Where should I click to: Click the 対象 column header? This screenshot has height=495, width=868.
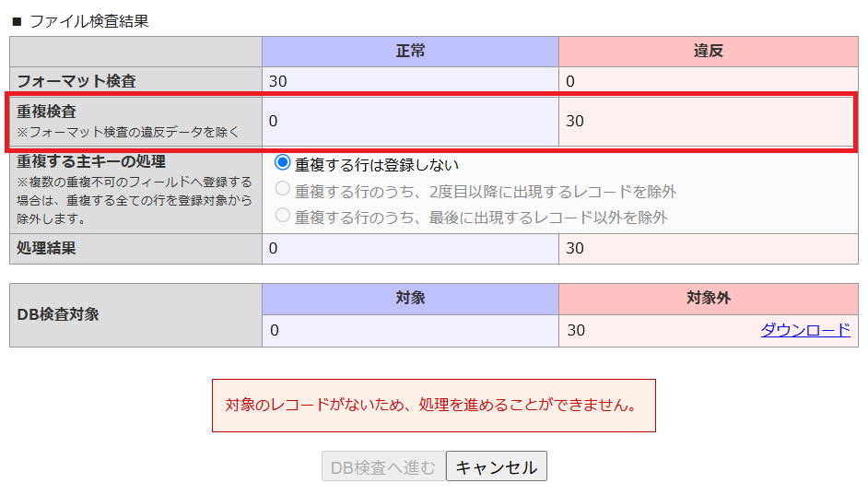click(x=410, y=299)
